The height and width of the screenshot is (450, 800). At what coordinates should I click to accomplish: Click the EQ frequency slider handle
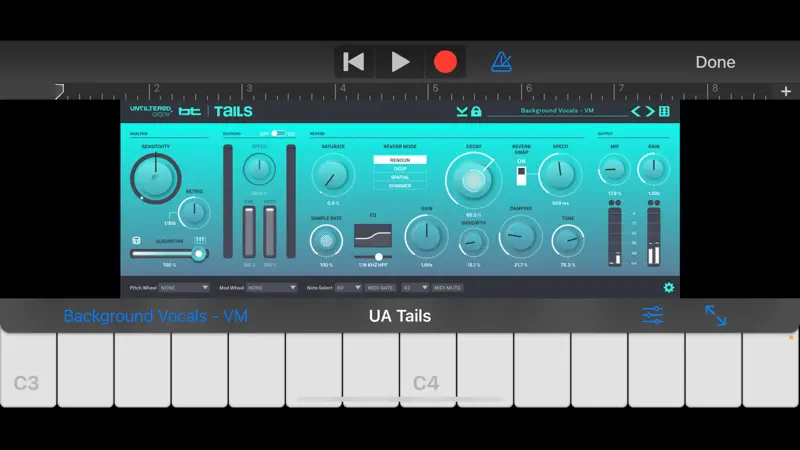coord(379,257)
